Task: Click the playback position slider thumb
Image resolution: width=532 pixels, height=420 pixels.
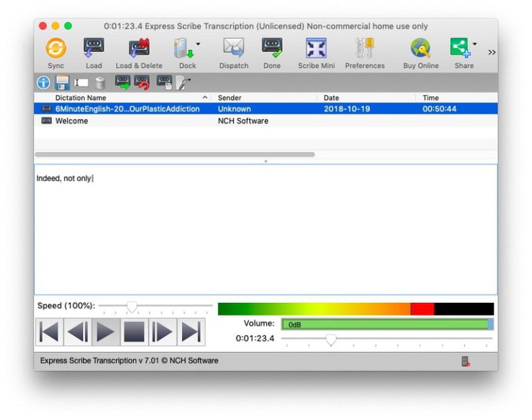Action: coord(331,339)
